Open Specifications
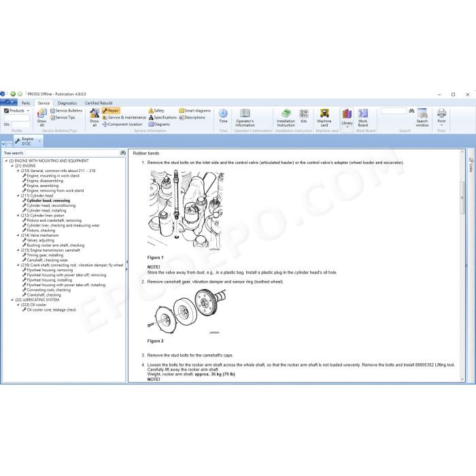The width and height of the screenshot is (476, 476). (163, 118)
